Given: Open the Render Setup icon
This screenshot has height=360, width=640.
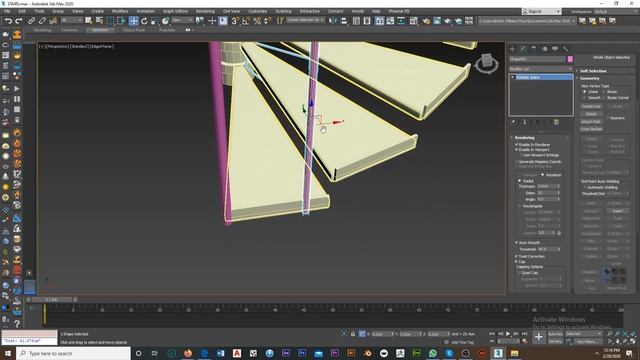Looking at the screenshot, I should pos(437,21).
